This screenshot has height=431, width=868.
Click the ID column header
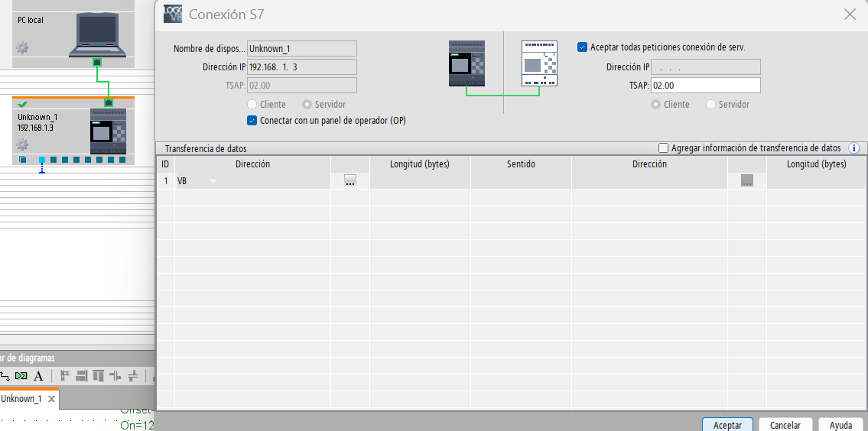165,164
